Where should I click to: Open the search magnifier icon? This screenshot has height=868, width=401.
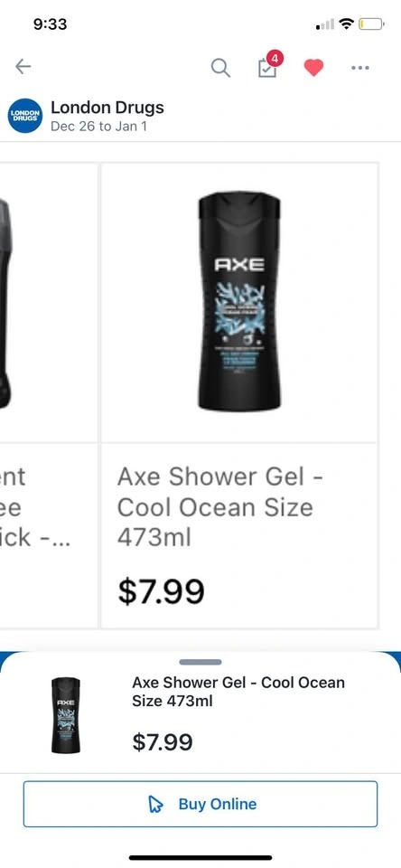point(220,68)
